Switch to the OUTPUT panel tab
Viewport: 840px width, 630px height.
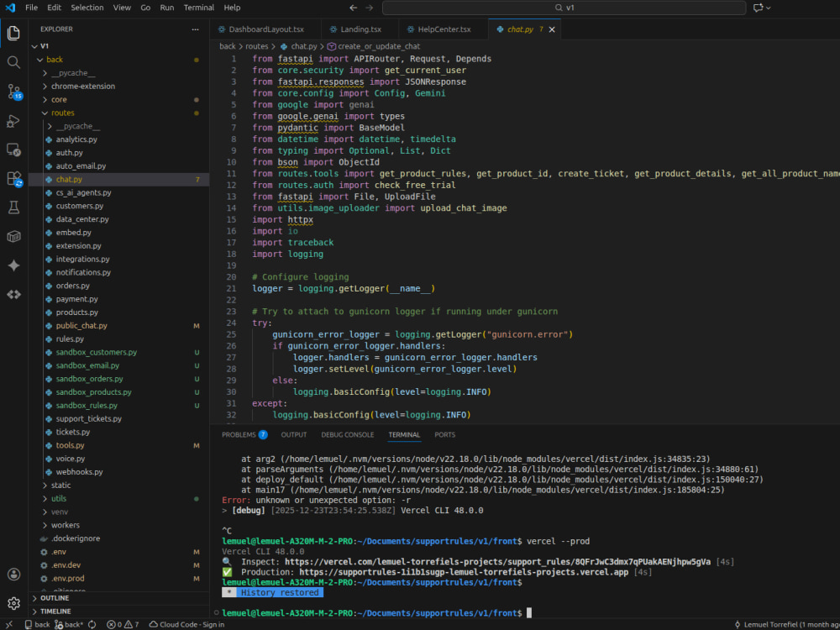point(293,434)
